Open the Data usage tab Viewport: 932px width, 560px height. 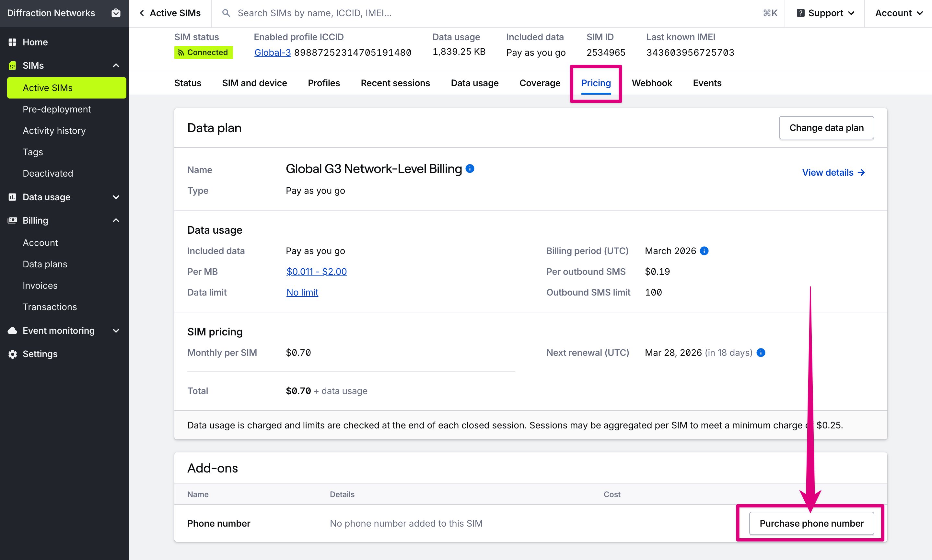[474, 83]
